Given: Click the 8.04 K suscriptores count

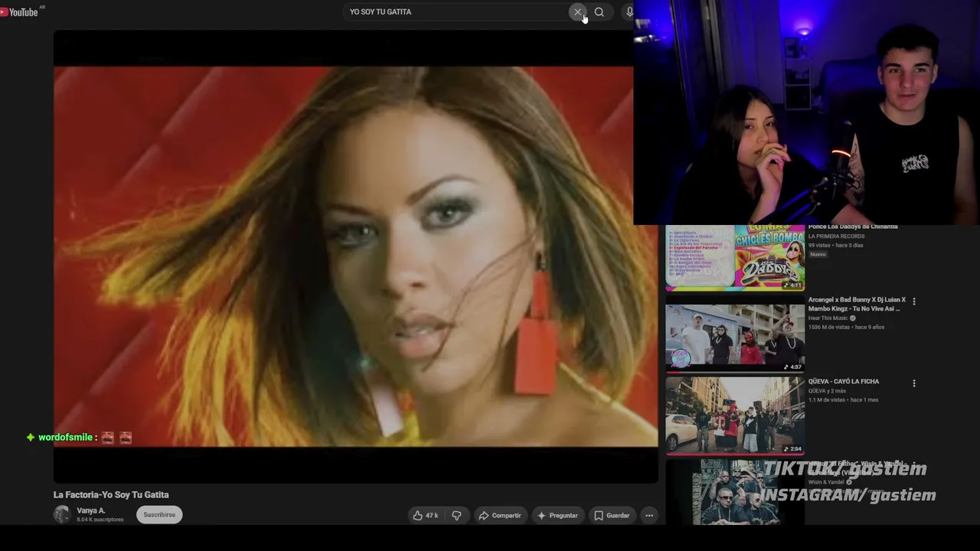Looking at the screenshot, I should (x=100, y=520).
